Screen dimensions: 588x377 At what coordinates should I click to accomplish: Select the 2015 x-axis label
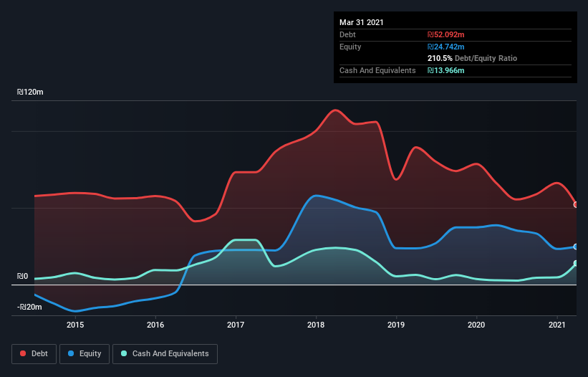(75, 325)
